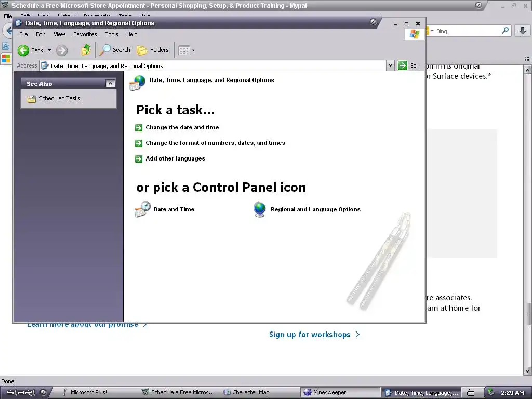This screenshot has width=532, height=399.
Task: Click green arrow beside Add other languages
Action: (x=138, y=159)
